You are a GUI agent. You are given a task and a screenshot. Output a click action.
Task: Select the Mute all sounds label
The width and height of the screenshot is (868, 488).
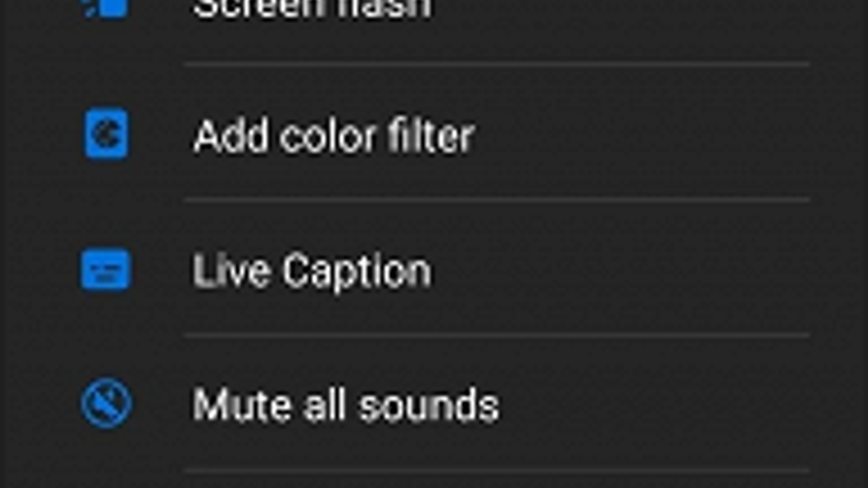[x=346, y=404]
